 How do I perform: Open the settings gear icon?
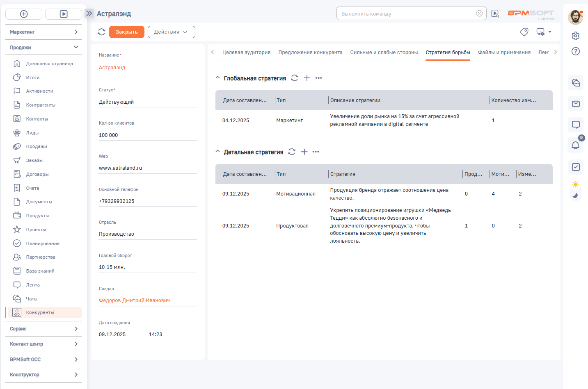click(x=576, y=36)
